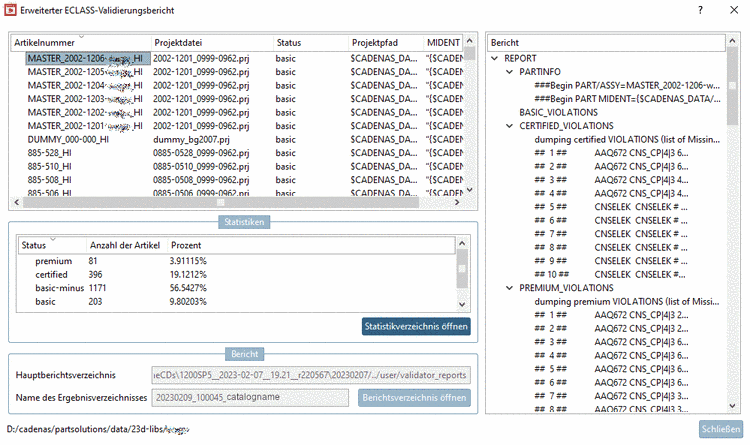Collapse the PREMIUM_VIOLATIONS tree node

509,288
